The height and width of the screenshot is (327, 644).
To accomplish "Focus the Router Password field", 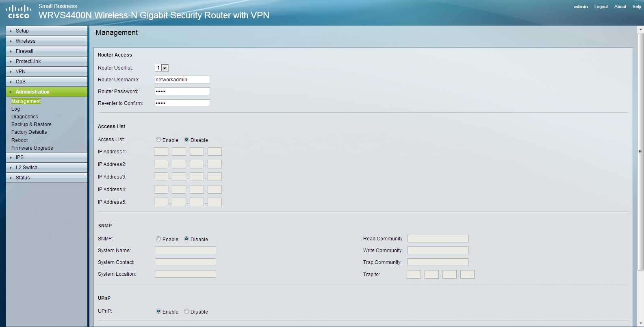I will pos(182,92).
